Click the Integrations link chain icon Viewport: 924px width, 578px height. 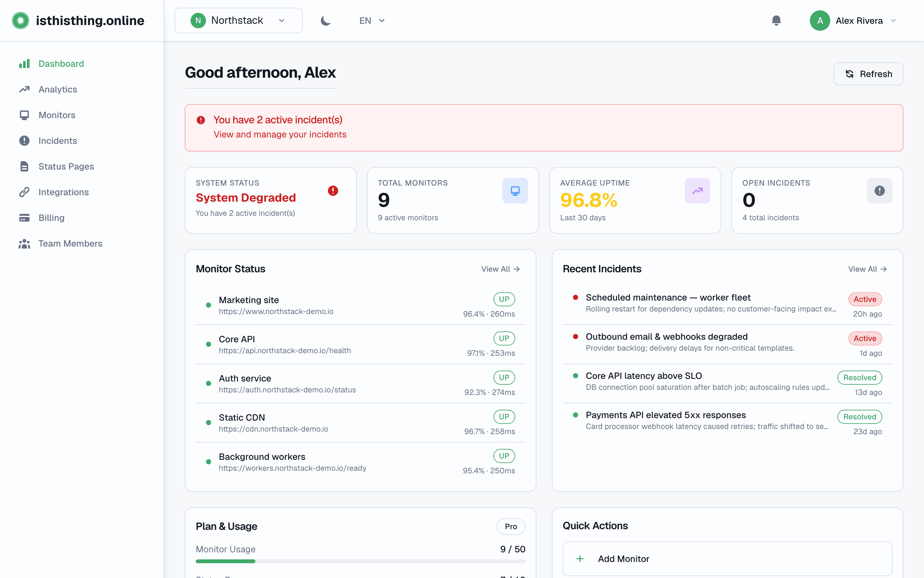24,192
